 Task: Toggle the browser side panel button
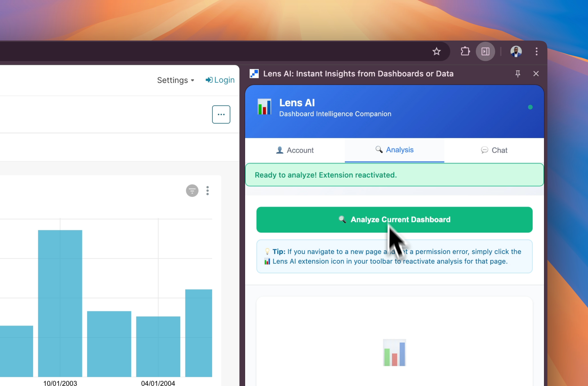485,51
